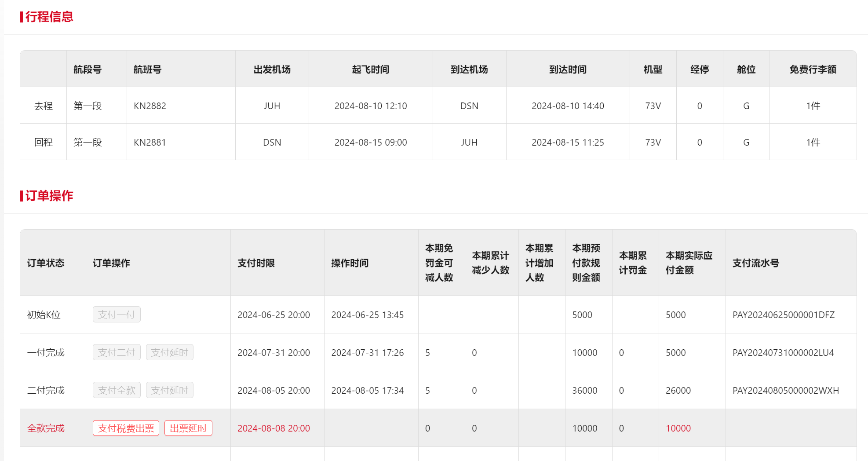Viewport: 868px width, 461px height.
Task: Click the greyed-out 支付一付 button
Action: (117, 315)
